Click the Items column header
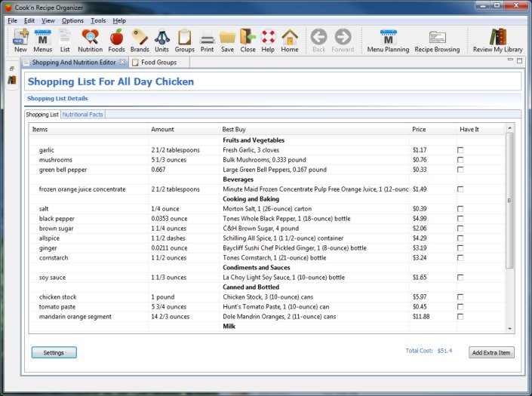The image size is (532, 396). point(88,129)
